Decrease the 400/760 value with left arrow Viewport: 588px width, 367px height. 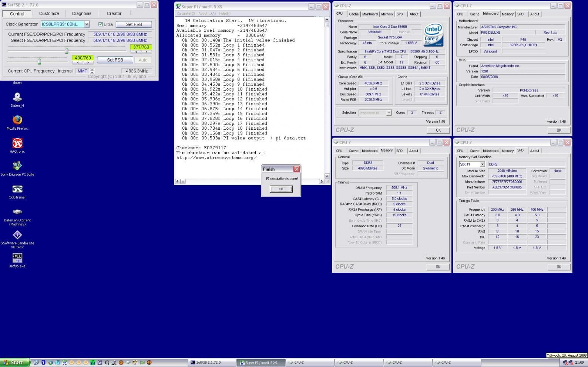coord(77,63)
